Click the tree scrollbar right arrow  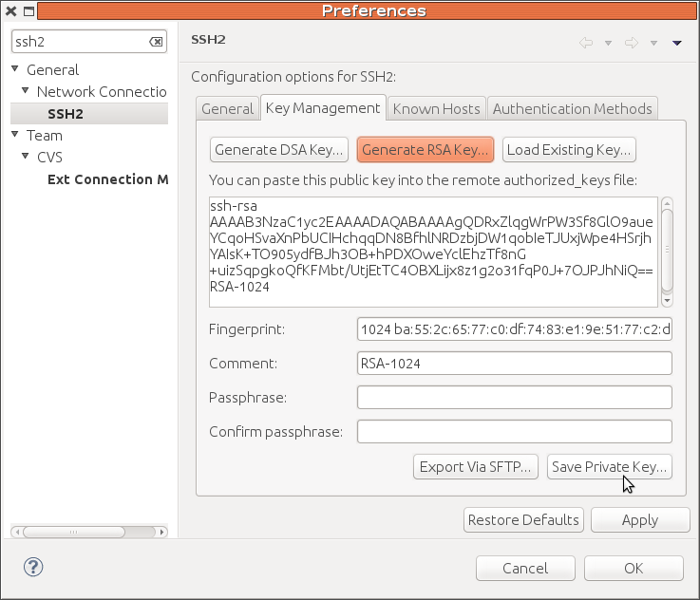coord(162,532)
